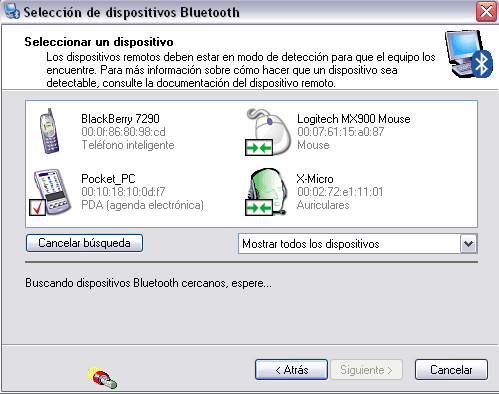Click the searching flashlight animation icon
499x394 pixels.
(102, 378)
